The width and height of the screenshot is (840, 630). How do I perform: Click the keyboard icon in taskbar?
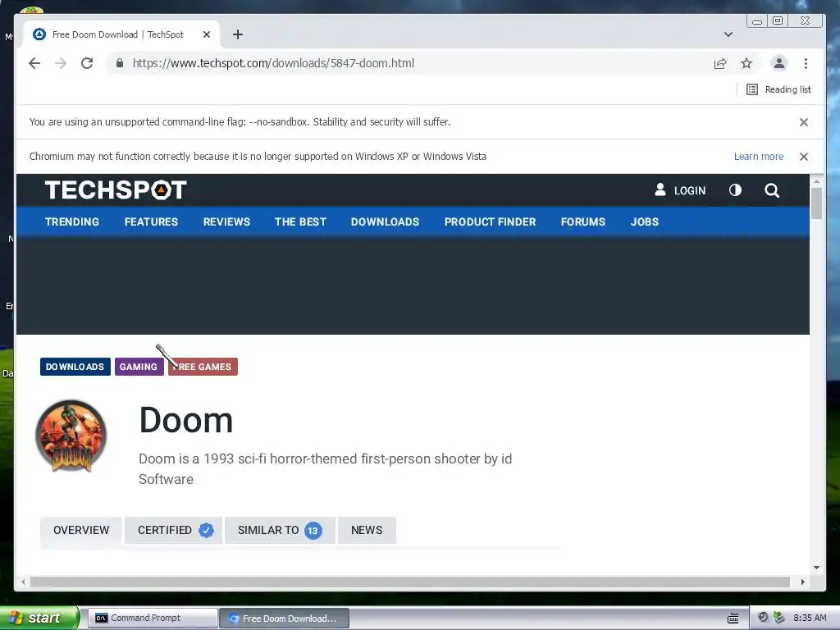tap(733, 619)
